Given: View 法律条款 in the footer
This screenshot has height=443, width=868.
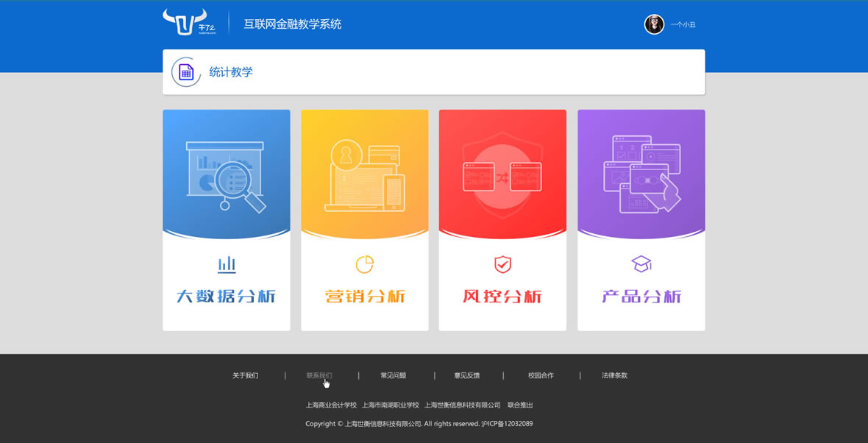Looking at the screenshot, I should (x=614, y=375).
